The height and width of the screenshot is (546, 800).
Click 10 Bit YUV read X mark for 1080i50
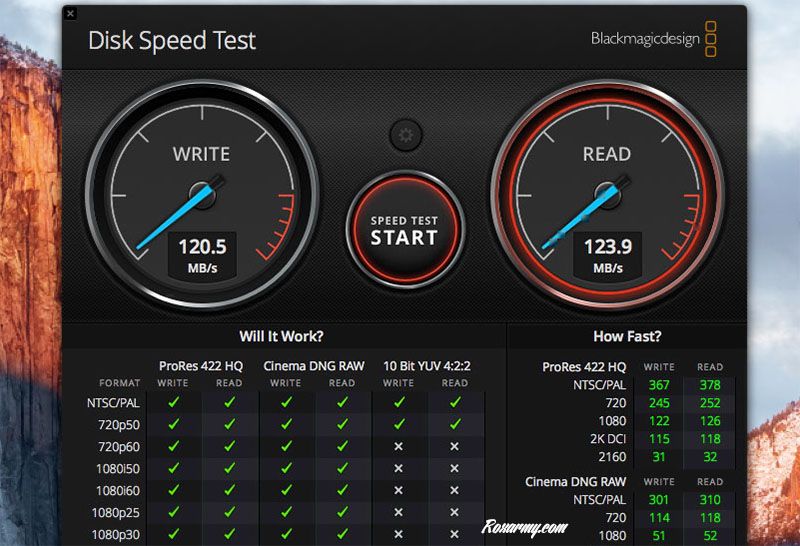click(454, 468)
